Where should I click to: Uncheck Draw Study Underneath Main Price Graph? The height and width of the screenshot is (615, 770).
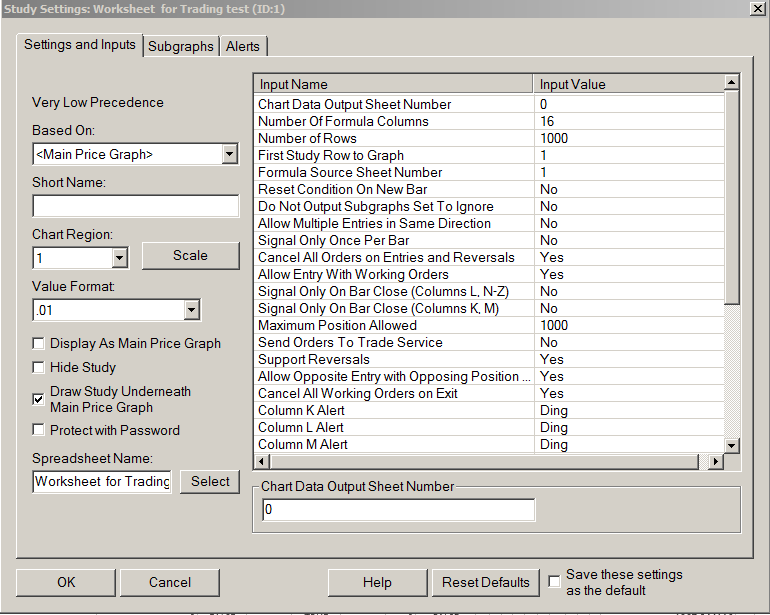(x=39, y=397)
